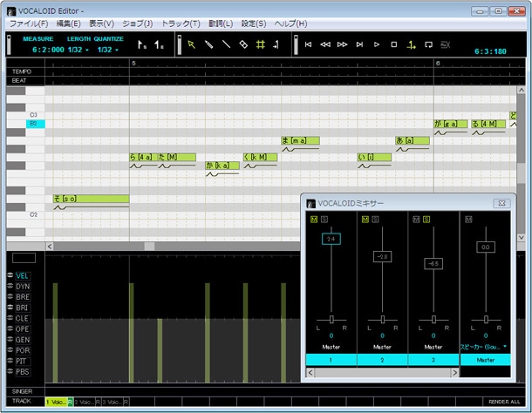Toggle the grid display icon
Screen dimensions: 532x413
click(259, 44)
